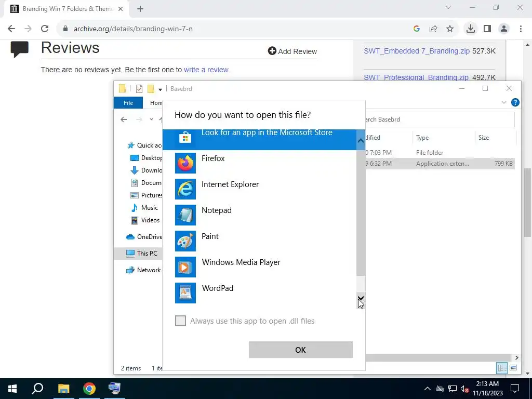This screenshot has height=399, width=532.
Task: Click the Search Basebrd field
Action: point(440,119)
